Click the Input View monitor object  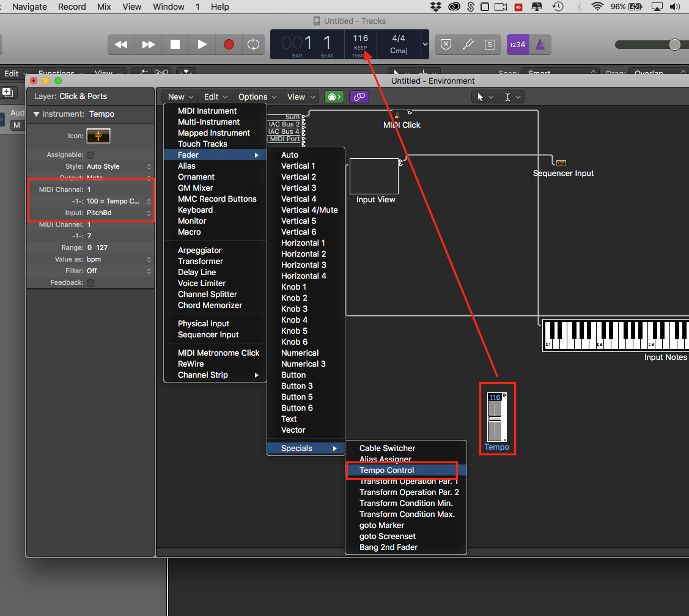(374, 176)
